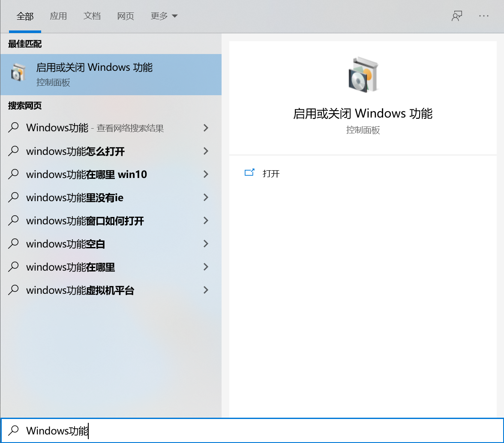
Task: Click search icon beside windows功能窗口如何打开
Action: coord(14,220)
